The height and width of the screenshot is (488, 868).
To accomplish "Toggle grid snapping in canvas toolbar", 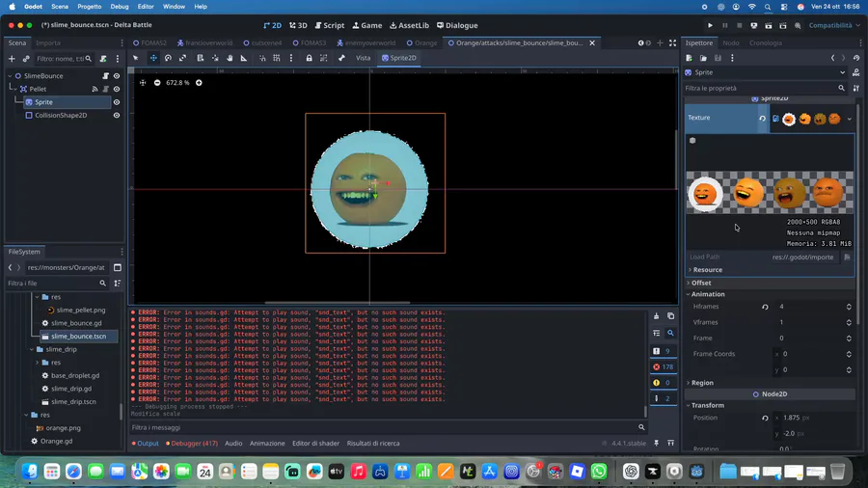I will click(x=276, y=58).
